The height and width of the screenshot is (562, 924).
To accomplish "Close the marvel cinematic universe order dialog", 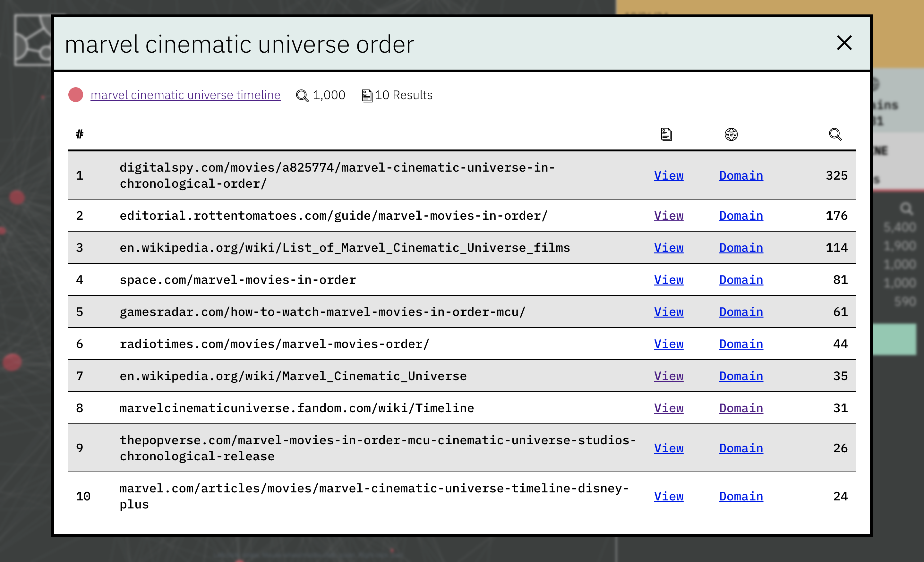I will point(844,43).
